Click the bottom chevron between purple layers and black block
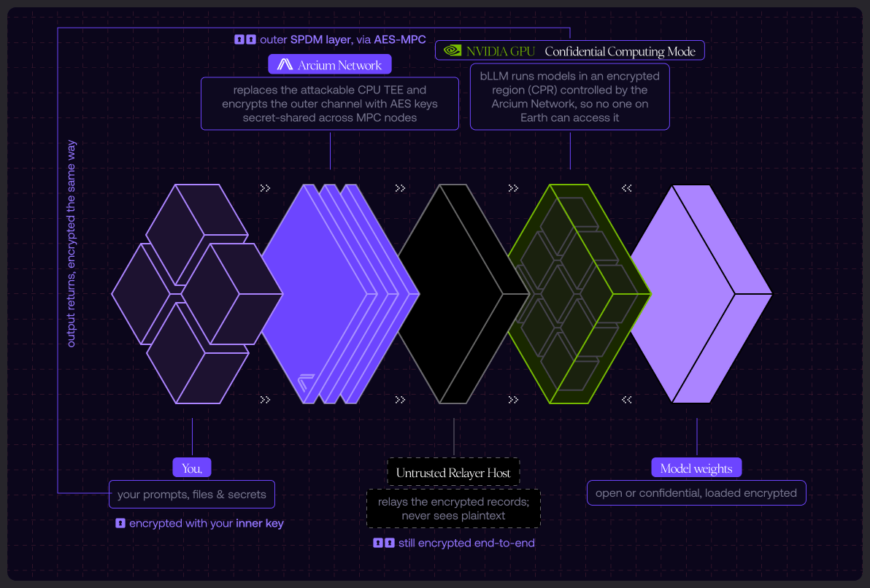Screen dimensions: 870x588 (400, 399)
